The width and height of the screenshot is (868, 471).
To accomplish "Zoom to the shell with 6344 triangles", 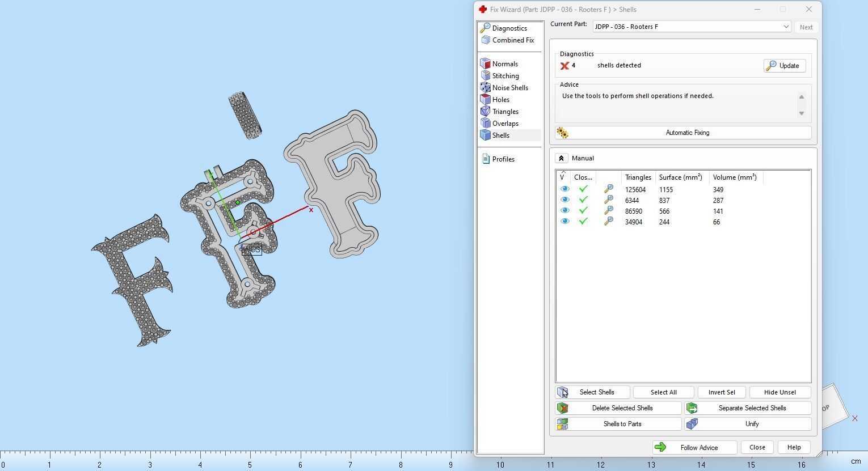I will (608, 200).
